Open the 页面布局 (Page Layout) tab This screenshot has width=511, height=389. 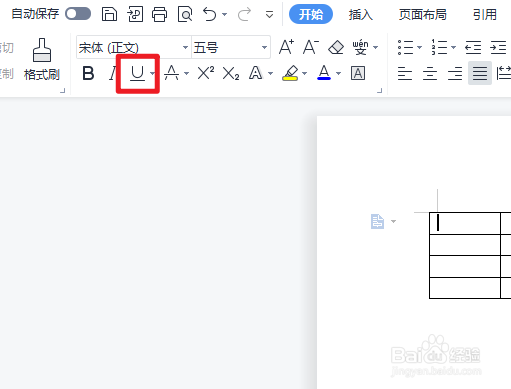click(x=423, y=14)
